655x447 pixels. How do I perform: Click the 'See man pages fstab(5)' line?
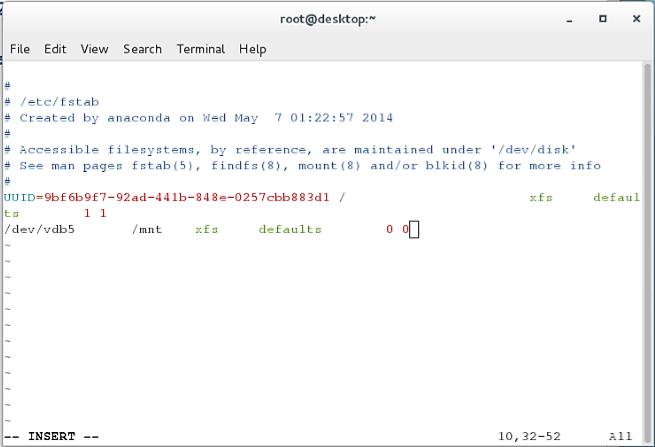(x=302, y=165)
